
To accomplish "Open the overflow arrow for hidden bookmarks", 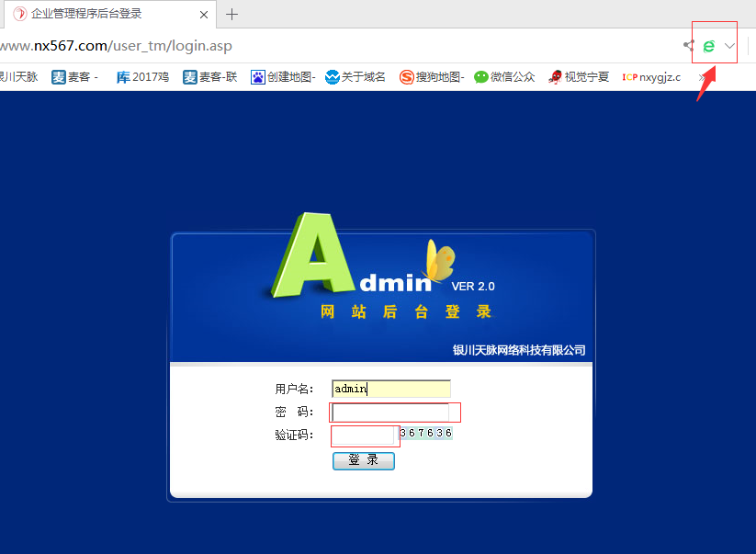I will pos(700,77).
